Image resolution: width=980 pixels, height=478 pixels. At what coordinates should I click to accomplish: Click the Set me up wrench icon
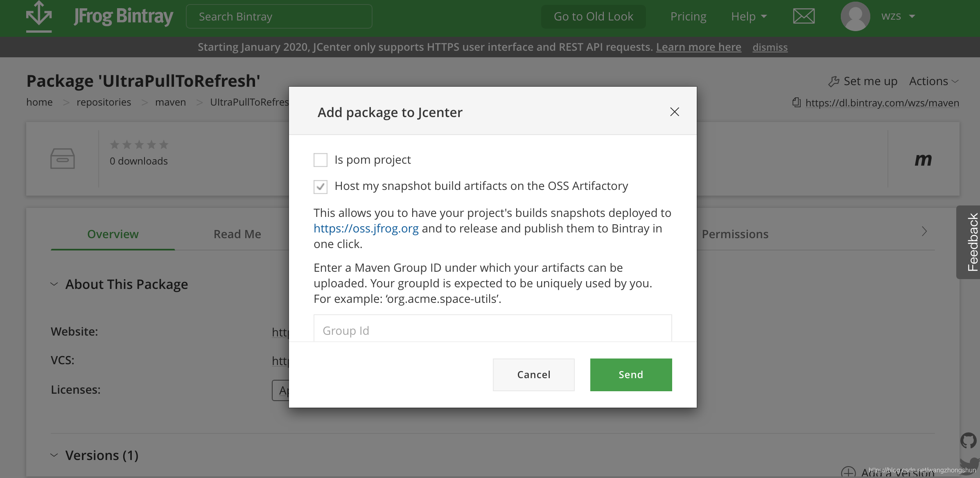point(833,81)
